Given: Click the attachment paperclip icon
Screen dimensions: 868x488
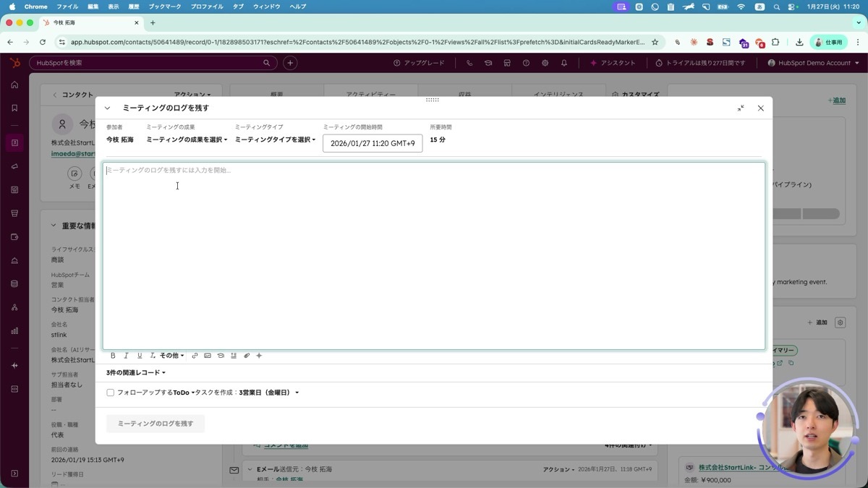Looking at the screenshot, I should click(247, 356).
